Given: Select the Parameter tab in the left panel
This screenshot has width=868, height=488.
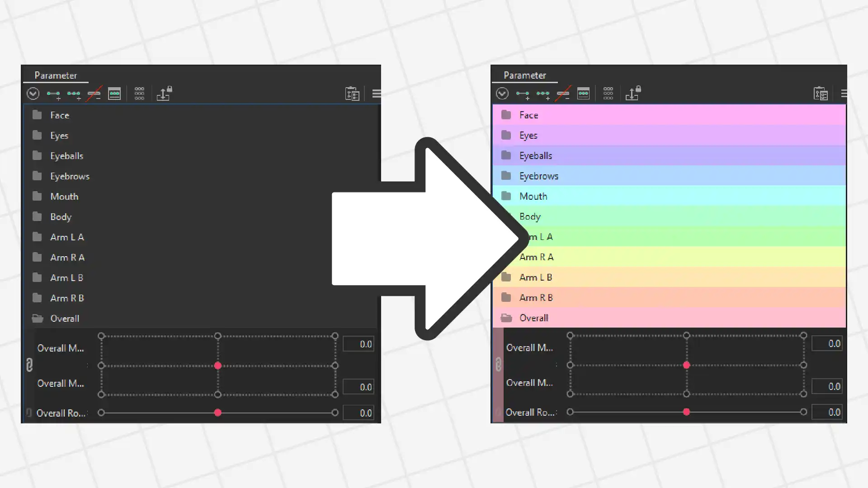Looking at the screenshot, I should (x=56, y=75).
